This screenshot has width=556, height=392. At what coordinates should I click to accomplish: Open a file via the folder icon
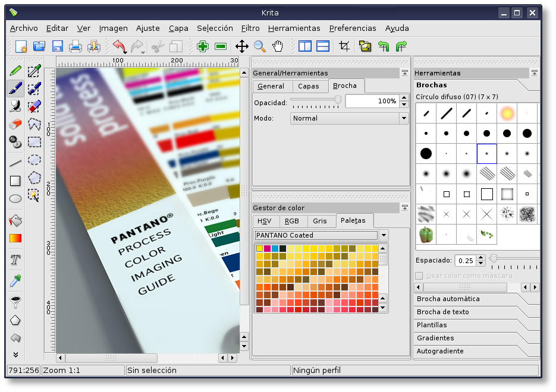[x=39, y=46]
